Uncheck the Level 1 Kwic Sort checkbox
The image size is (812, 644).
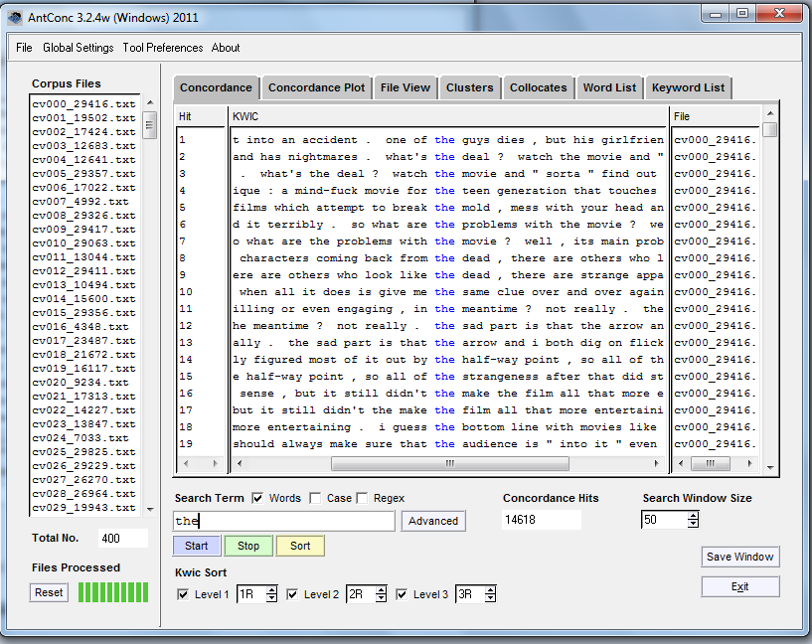tap(182, 594)
